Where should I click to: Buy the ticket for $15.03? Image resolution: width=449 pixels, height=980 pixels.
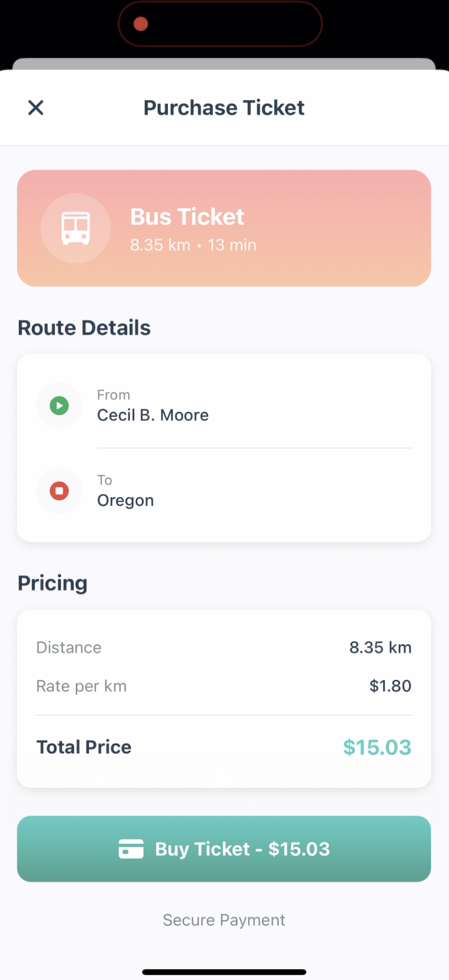224,849
